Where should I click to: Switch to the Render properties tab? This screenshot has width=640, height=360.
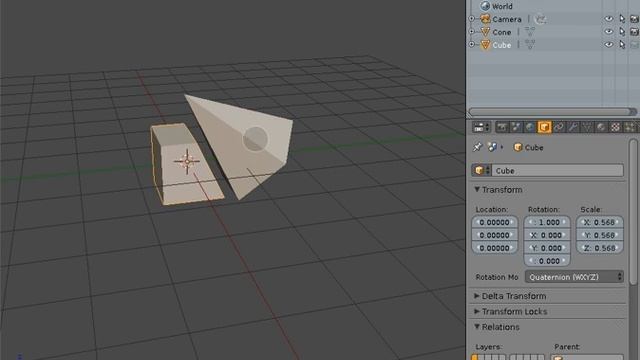click(502, 127)
